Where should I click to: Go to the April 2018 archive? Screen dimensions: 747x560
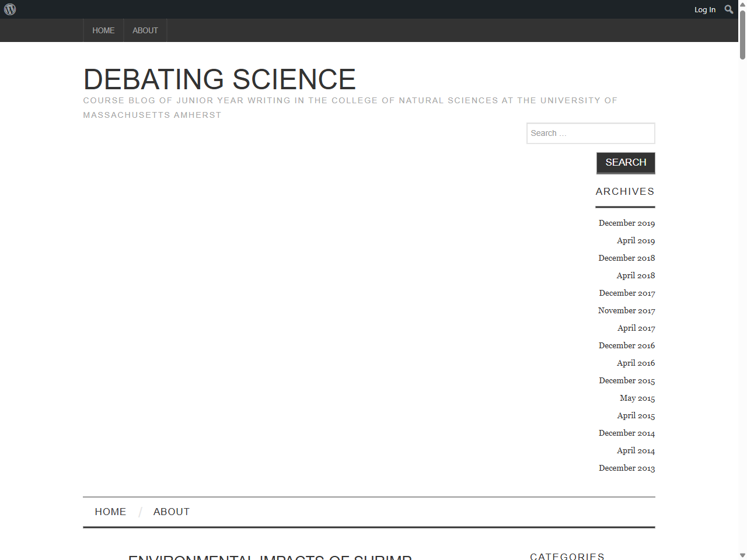(636, 275)
